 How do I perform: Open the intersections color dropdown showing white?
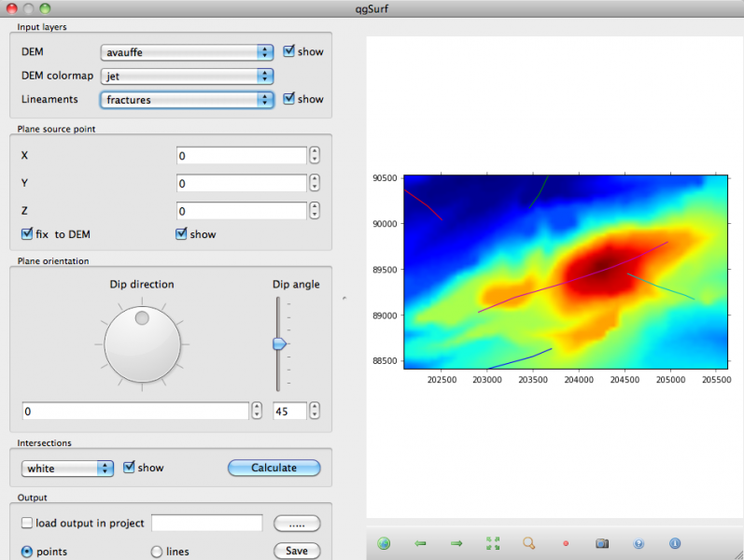pyautogui.click(x=67, y=469)
